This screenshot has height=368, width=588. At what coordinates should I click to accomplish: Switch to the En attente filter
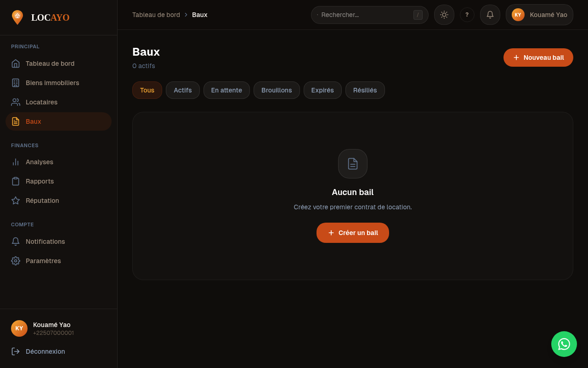(226, 90)
